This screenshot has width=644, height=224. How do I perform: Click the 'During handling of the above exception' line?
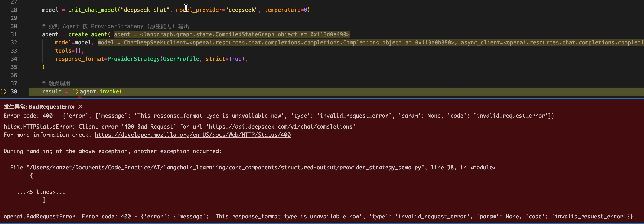click(113, 151)
